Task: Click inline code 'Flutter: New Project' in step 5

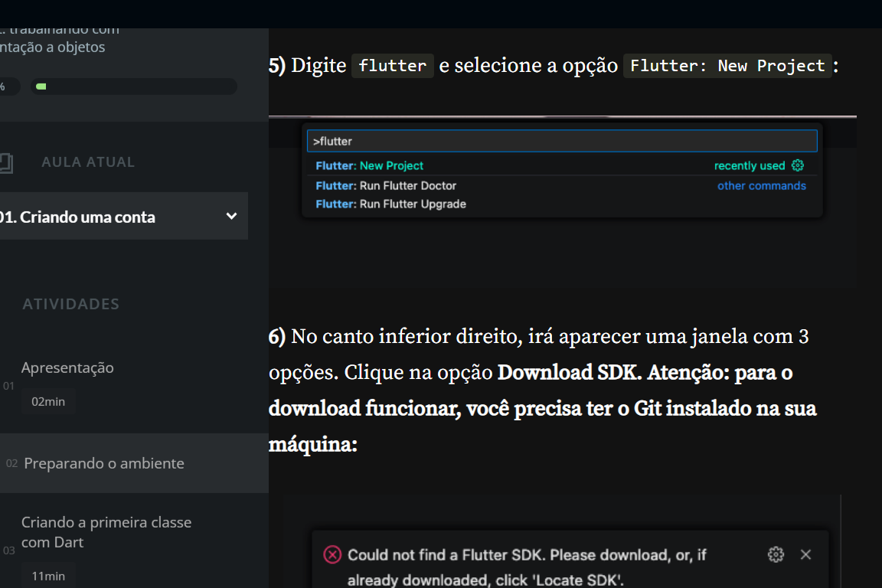Action: [x=727, y=66]
